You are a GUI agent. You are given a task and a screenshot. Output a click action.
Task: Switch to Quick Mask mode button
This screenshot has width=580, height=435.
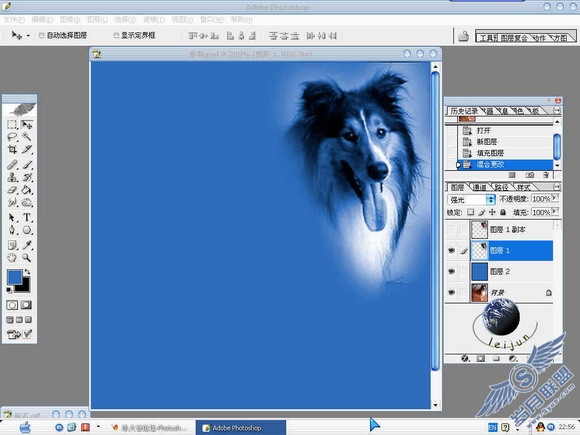[x=26, y=305]
